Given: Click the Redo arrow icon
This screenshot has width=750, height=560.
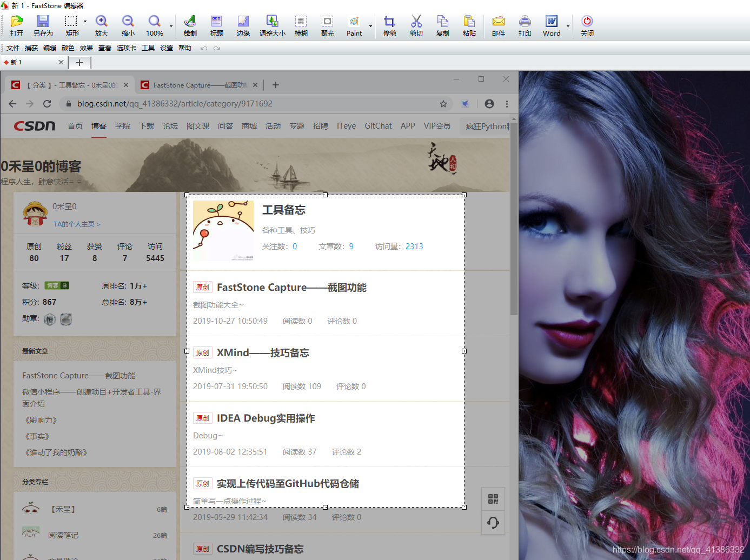Looking at the screenshot, I should [x=217, y=48].
